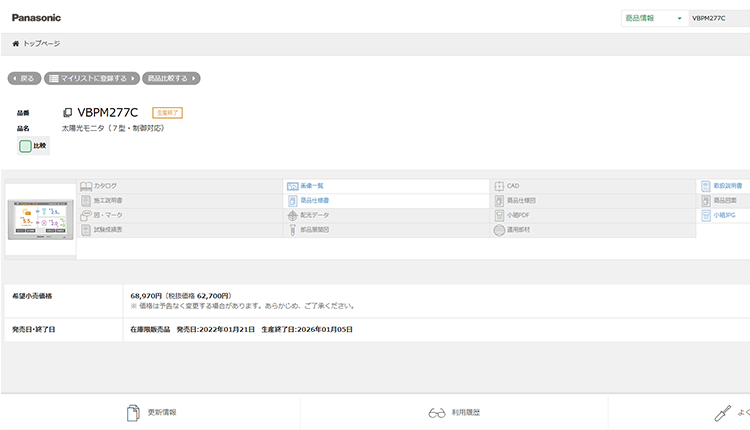Click the Panasonic logo
750x430 pixels.
pyautogui.click(x=36, y=18)
